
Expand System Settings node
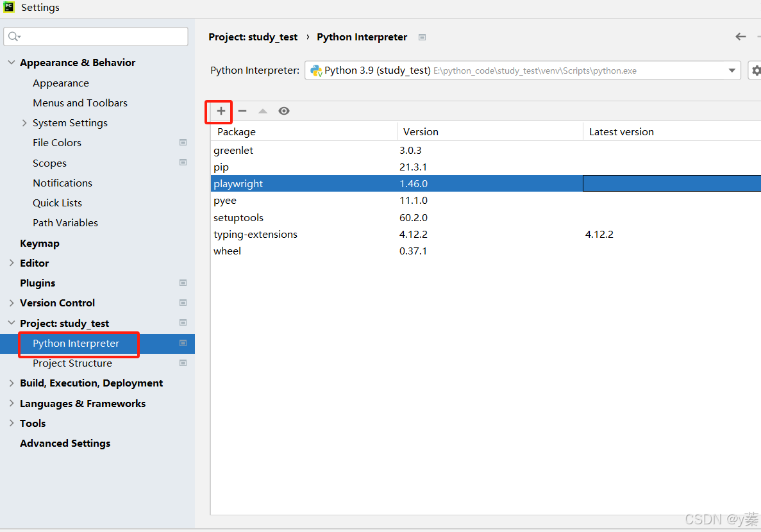(24, 123)
